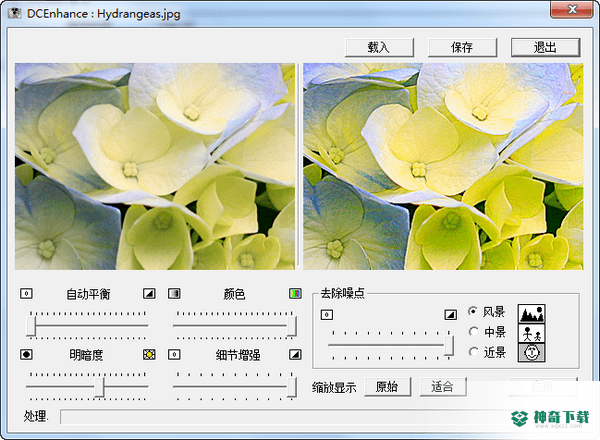Click the enhanced image preview on the right
The width and height of the screenshot is (600, 440).
click(443, 166)
